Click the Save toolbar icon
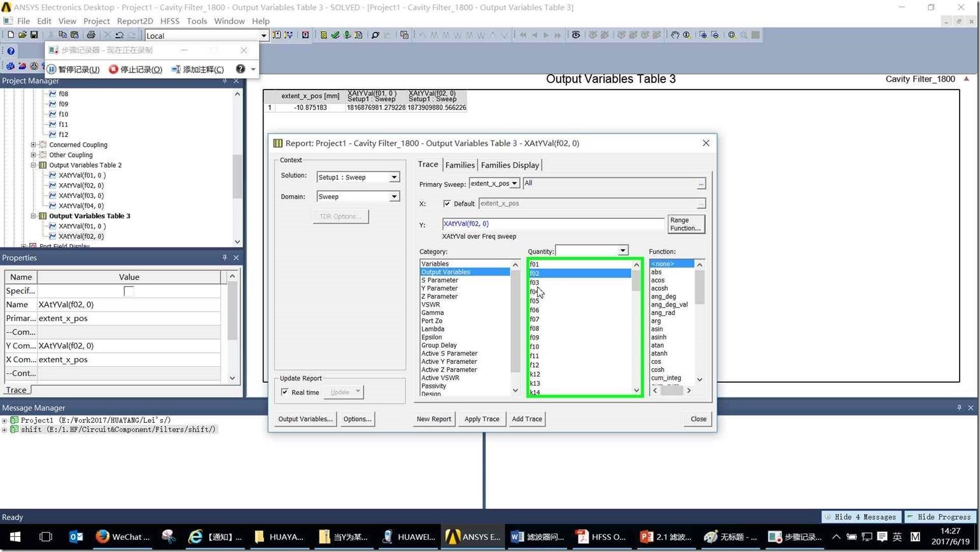 (34, 35)
